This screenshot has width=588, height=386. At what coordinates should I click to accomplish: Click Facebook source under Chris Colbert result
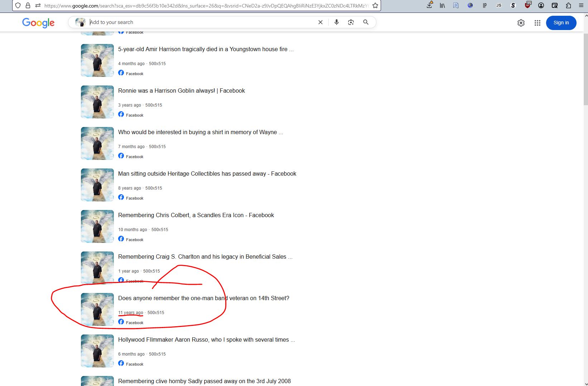pyautogui.click(x=131, y=239)
